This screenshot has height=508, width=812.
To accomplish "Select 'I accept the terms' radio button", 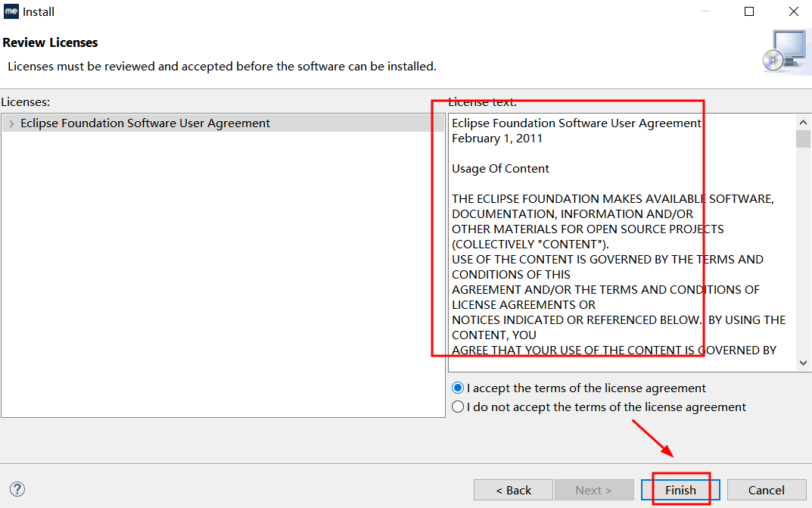I will [458, 388].
